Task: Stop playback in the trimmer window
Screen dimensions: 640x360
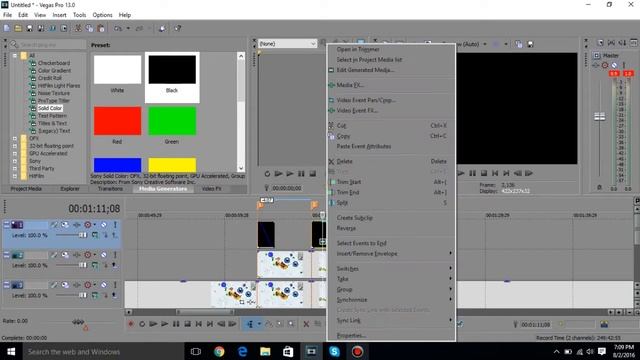Action: [313, 174]
